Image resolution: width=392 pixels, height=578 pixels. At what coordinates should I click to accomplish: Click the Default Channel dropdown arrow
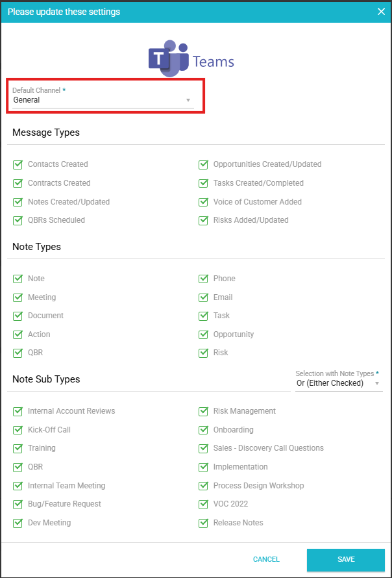pos(188,101)
